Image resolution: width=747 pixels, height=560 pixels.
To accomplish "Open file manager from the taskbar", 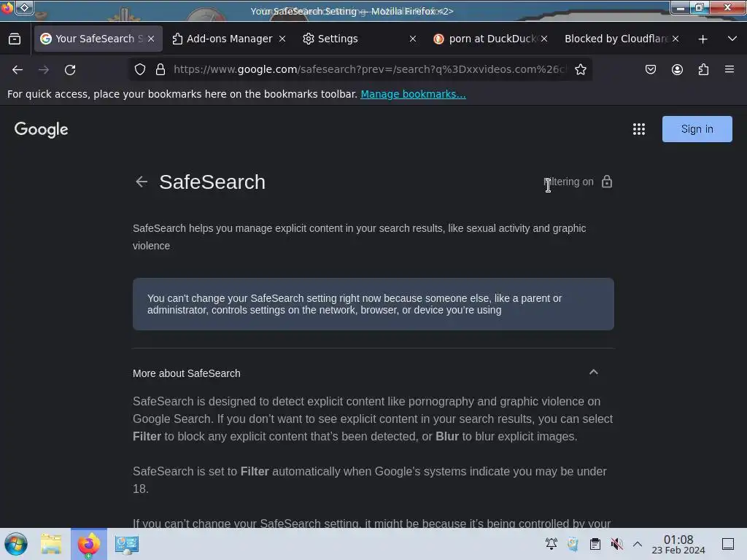I will point(51,544).
